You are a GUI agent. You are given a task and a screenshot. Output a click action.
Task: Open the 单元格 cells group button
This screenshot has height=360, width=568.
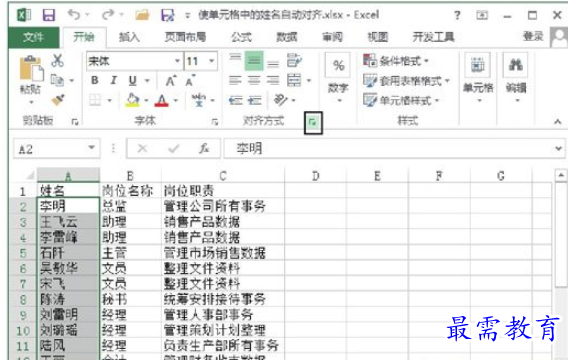[478, 78]
